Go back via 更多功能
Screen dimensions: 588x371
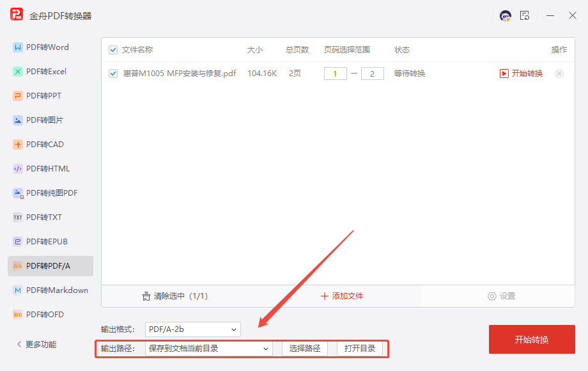pos(36,344)
